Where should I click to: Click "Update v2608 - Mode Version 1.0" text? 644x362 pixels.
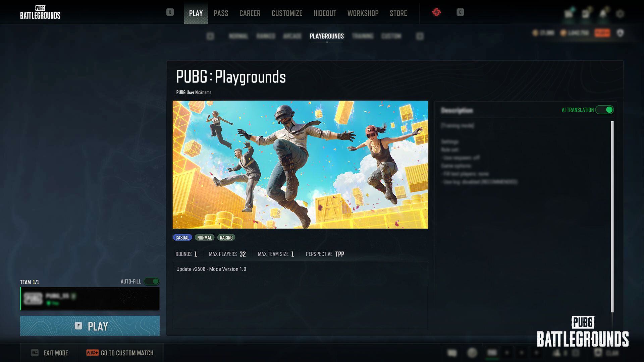tap(211, 269)
